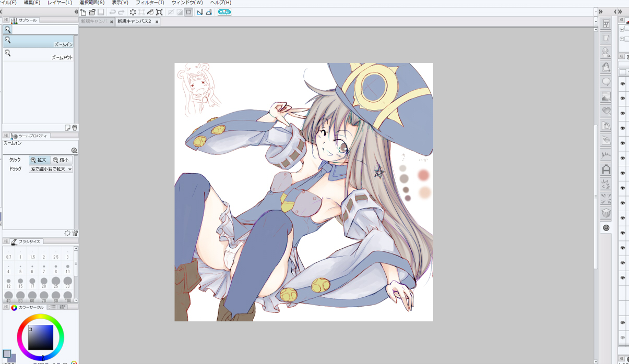The width and height of the screenshot is (629, 364).
Task: Click the Open file folder icon
Action: click(x=92, y=12)
